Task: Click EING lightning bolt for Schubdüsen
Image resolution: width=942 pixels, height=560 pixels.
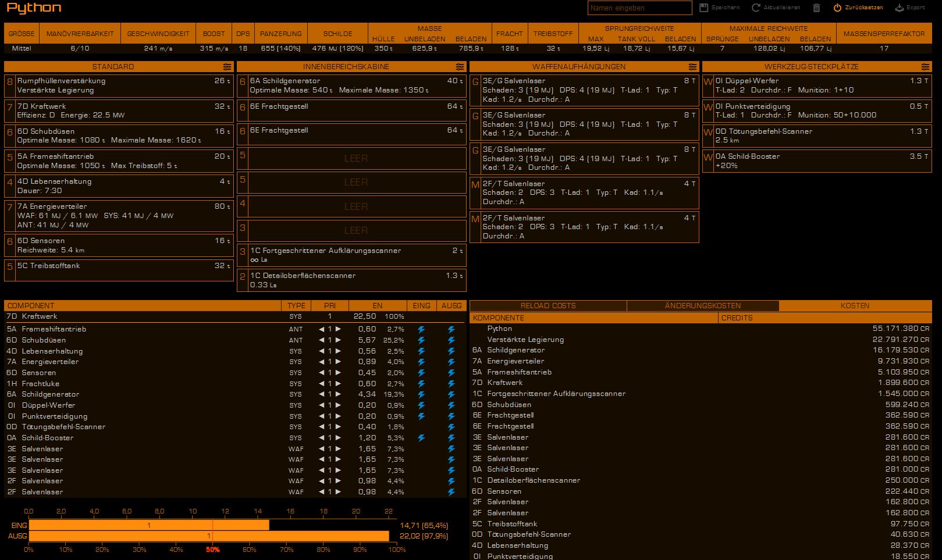Action: tap(421, 340)
